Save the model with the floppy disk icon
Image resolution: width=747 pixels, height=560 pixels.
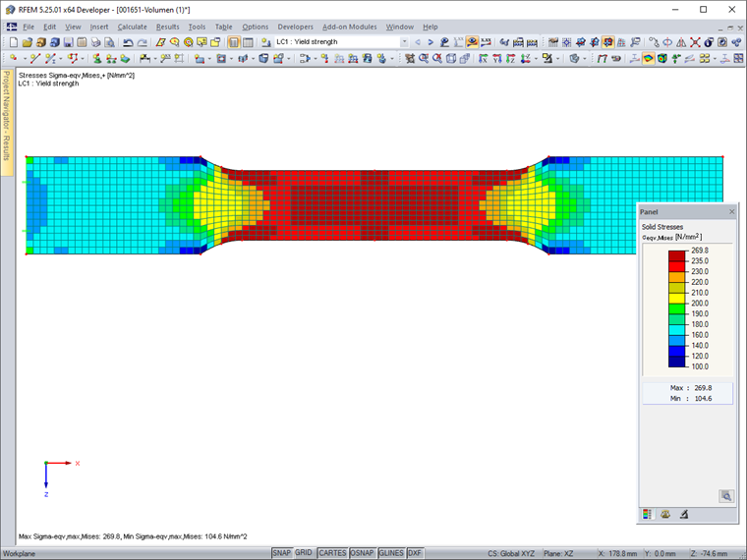[68, 42]
